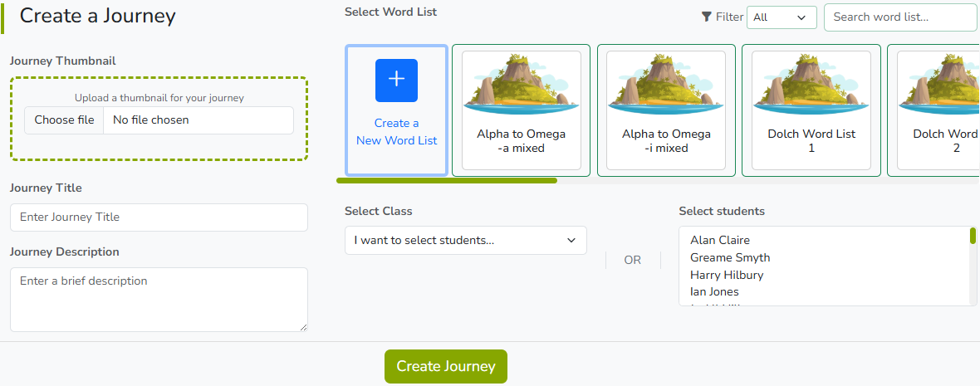This screenshot has height=386, width=980.
Task: Select student Ian Jones
Action: click(x=714, y=292)
